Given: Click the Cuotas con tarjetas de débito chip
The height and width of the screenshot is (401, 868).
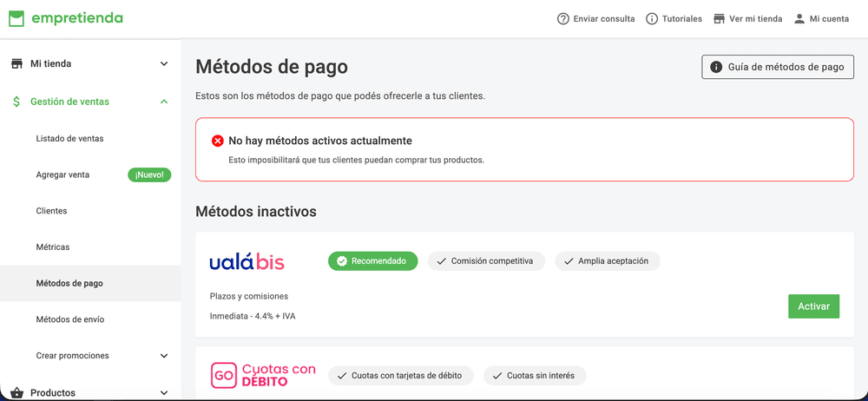Looking at the screenshot, I should [x=401, y=376].
